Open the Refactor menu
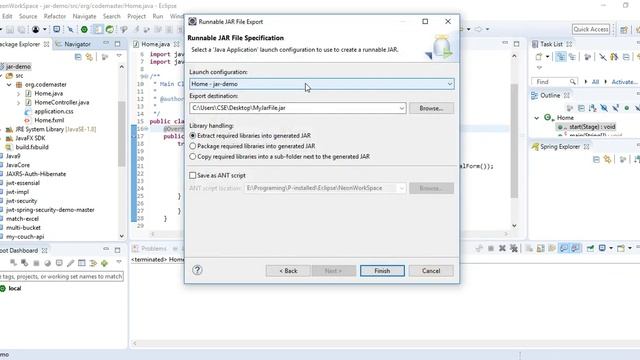The image size is (640, 360). [x=55, y=16]
